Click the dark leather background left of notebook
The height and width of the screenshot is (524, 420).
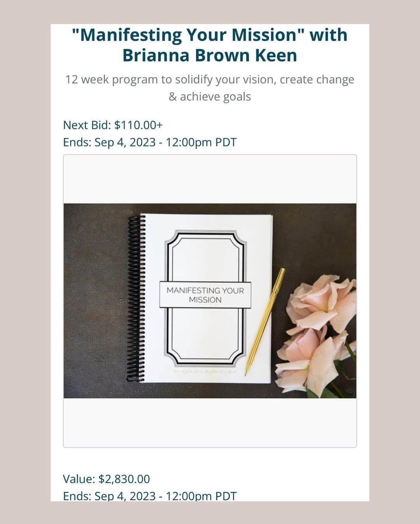click(x=95, y=299)
